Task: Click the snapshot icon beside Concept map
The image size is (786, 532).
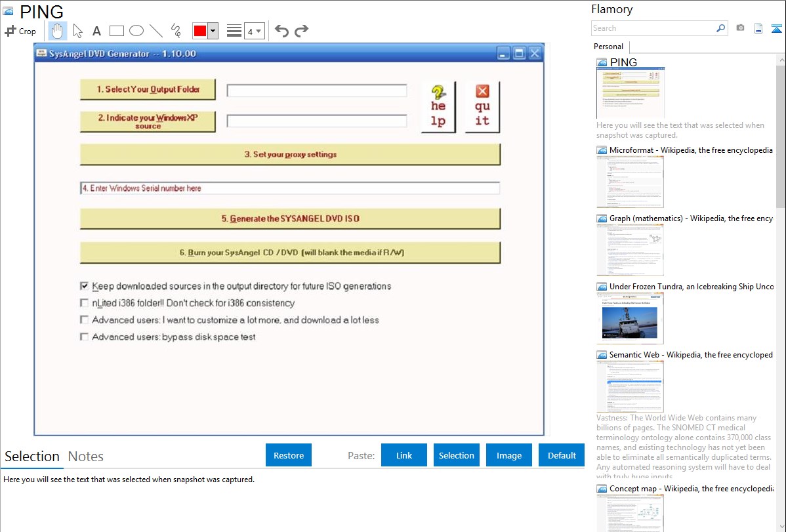Action: [602, 489]
